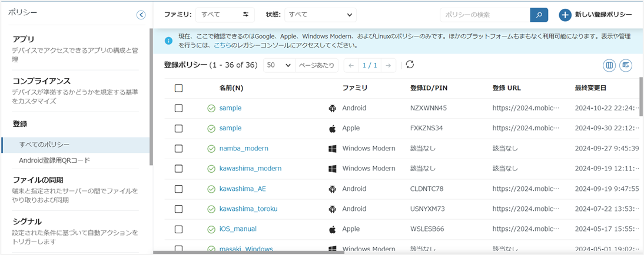Open the ファミリ filter selector

click(225, 15)
